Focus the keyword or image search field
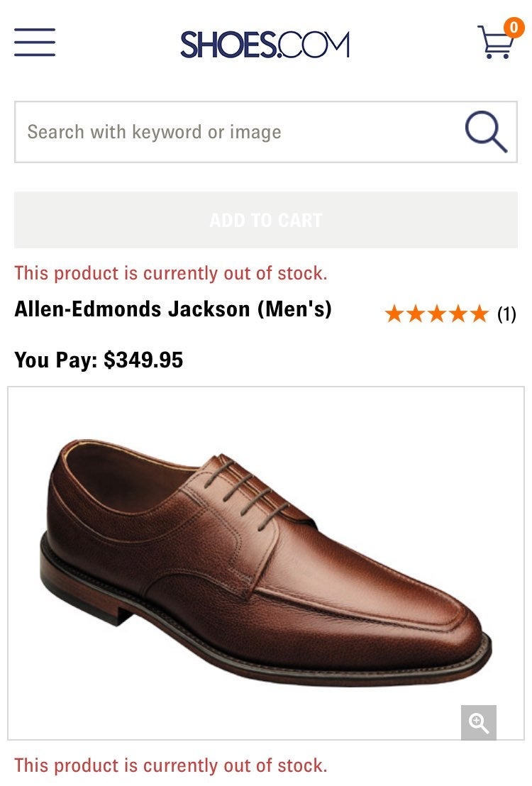Image resolution: width=532 pixels, height=786 pixels. (240, 132)
